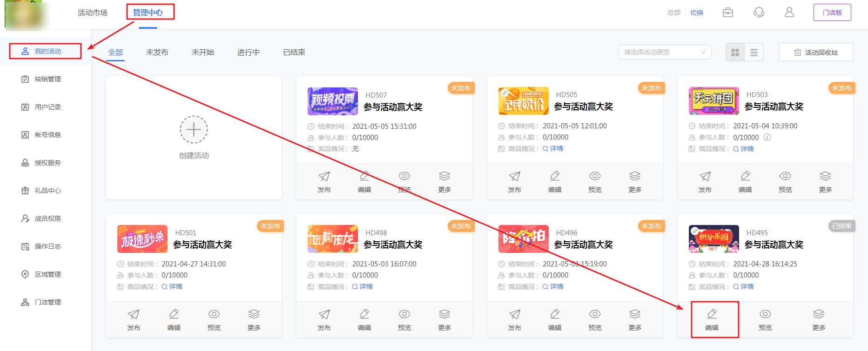868x351 pixels.
Task: Open more options for HD501
Action: click(x=254, y=320)
